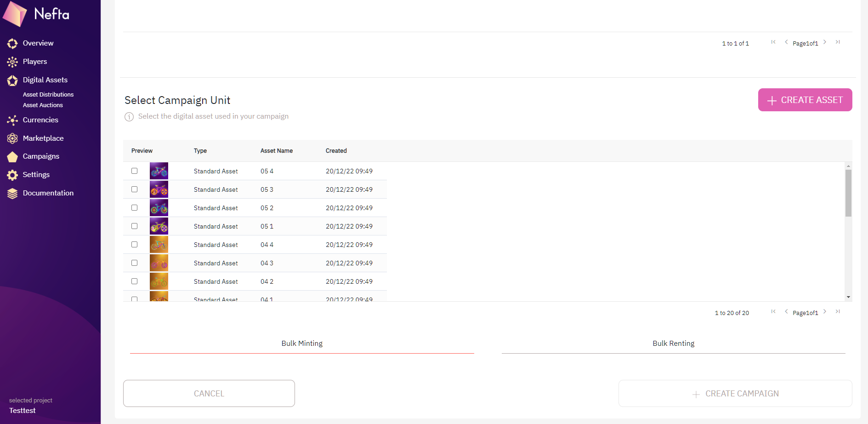Go to previous page of asset table
The height and width of the screenshot is (424, 868).
click(786, 311)
